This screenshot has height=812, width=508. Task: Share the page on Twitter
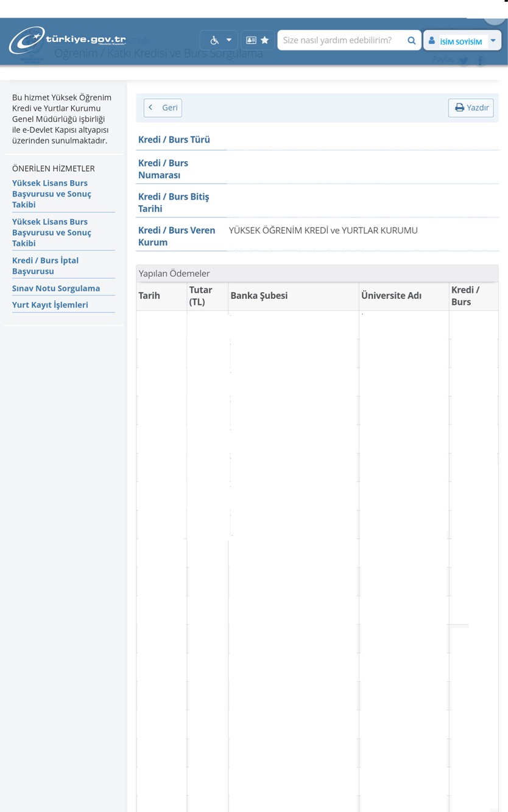coord(464,60)
